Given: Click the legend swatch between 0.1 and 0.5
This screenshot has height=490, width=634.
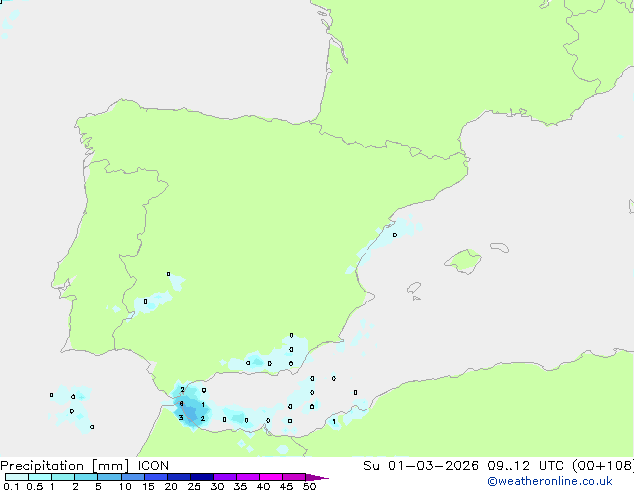Looking at the screenshot, I should (17, 477).
